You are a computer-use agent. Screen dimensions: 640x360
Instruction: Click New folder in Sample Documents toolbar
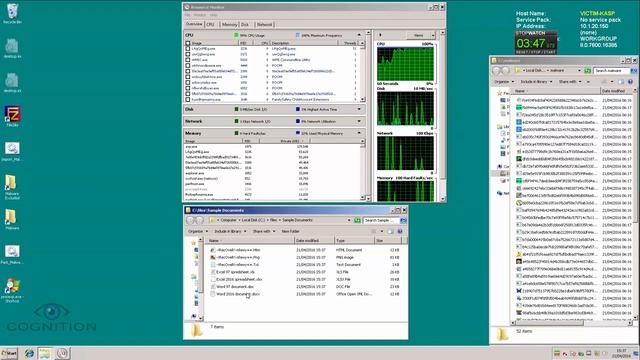coord(290,231)
